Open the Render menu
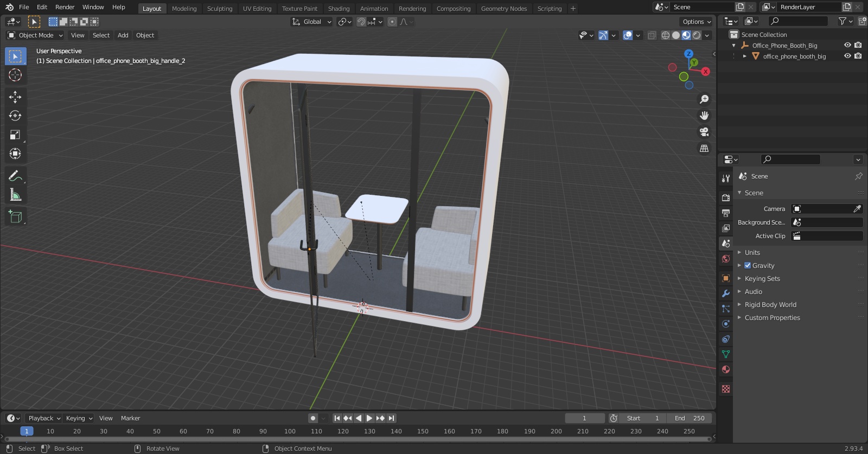This screenshot has width=868, height=454. pyautogui.click(x=65, y=7)
